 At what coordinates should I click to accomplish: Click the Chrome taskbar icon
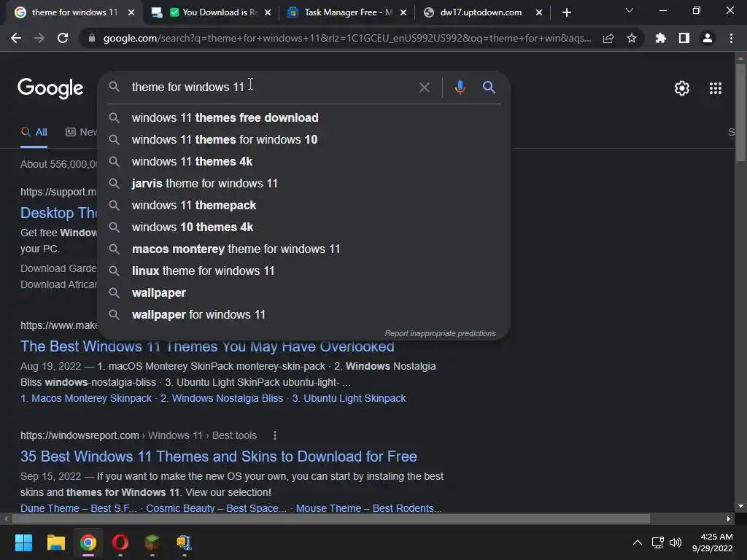point(88,542)
